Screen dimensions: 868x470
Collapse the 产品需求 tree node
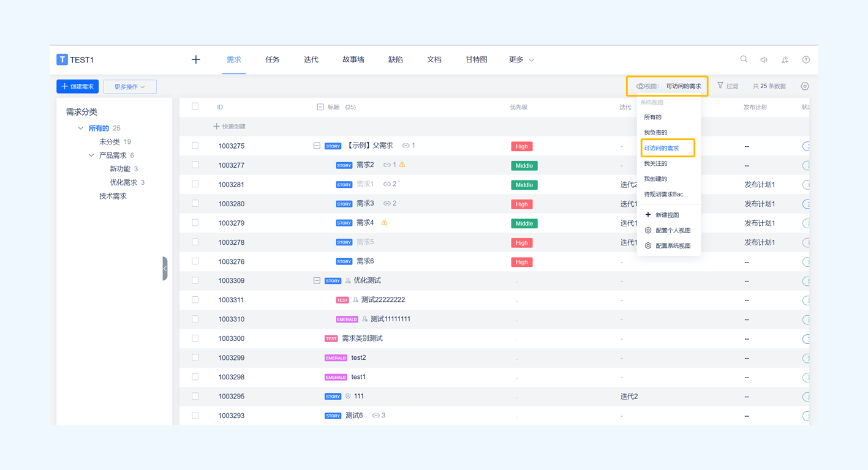pos(91,155)
